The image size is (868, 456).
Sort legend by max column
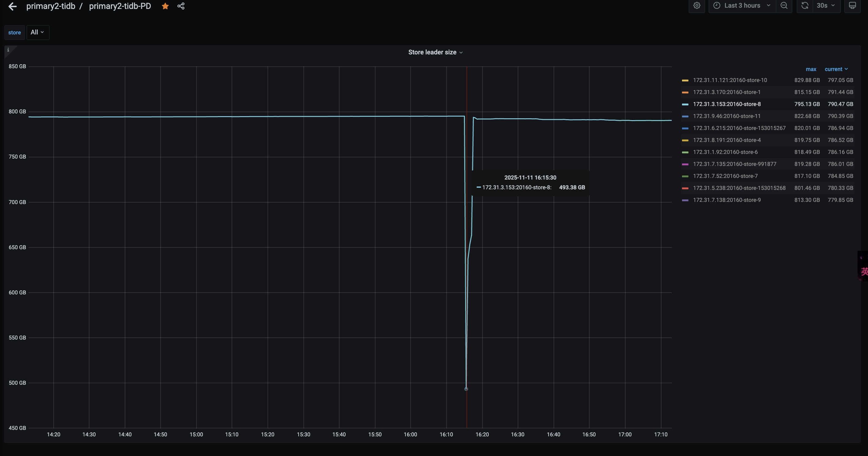[811, 69]
